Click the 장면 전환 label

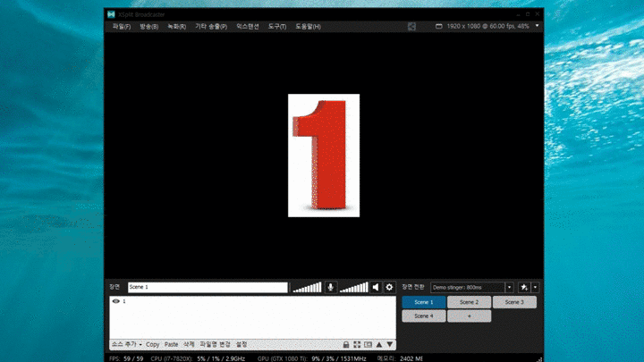coord(413,287)
